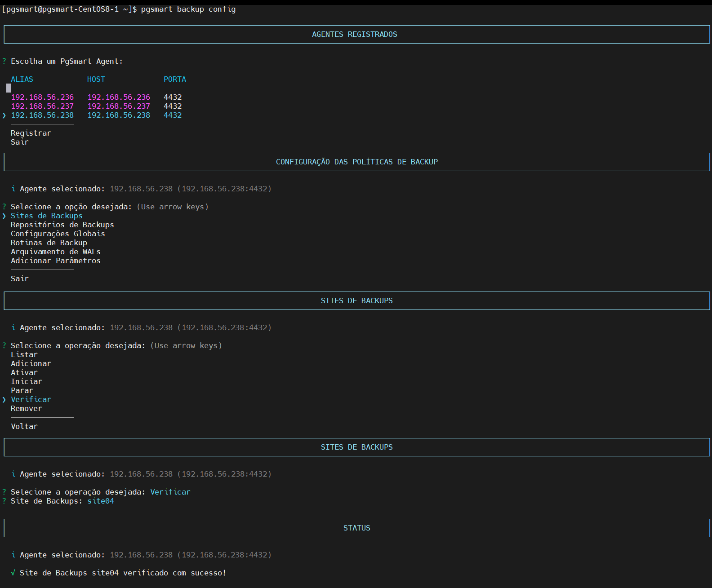
Task: Click host value 192.168.56.236
Action: [119, 97]
